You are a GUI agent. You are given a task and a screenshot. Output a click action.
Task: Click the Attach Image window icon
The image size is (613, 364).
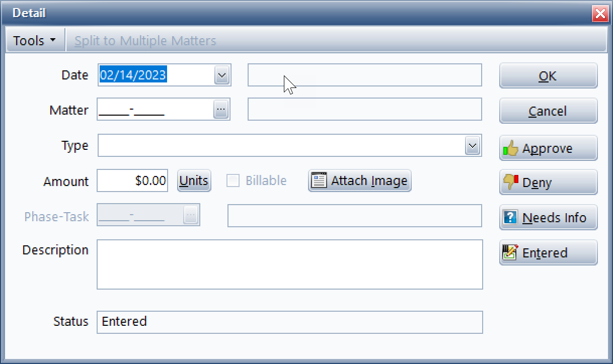(x=320, y=181)
